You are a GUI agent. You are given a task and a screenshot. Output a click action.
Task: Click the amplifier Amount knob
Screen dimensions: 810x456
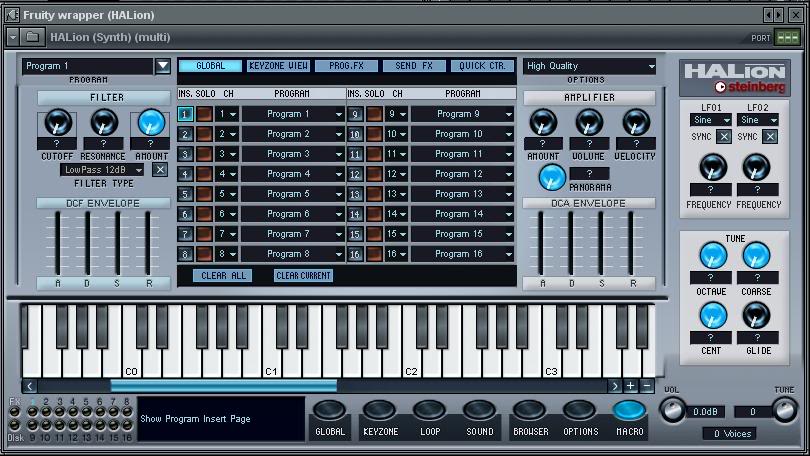[x=543, y=123]
